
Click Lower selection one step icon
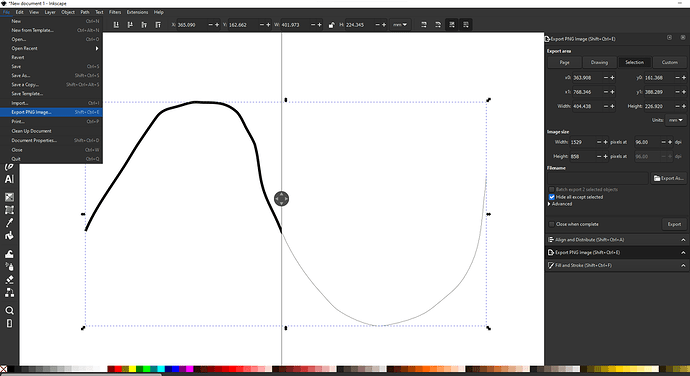[130, 25]
